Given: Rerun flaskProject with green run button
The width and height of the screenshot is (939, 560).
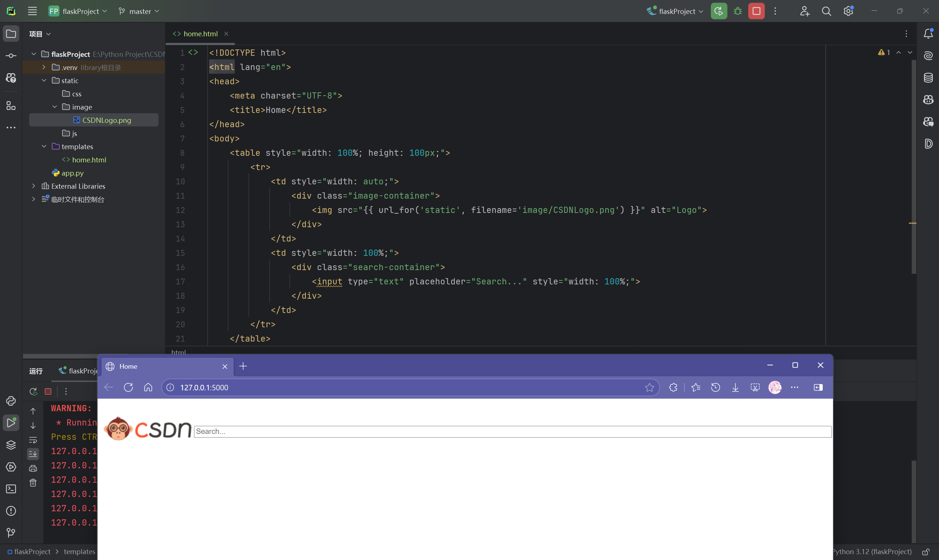Looking at the screenshot, I should [x=719, y=11].
